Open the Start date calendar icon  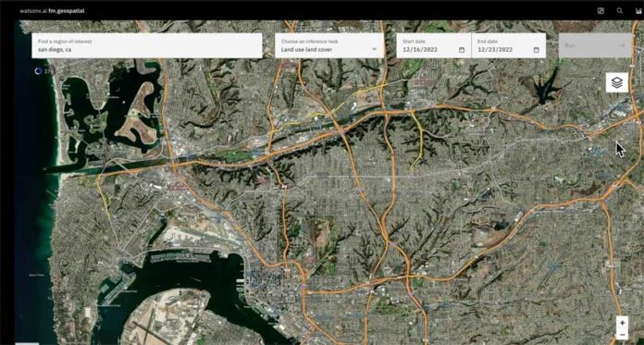point(462,50)
